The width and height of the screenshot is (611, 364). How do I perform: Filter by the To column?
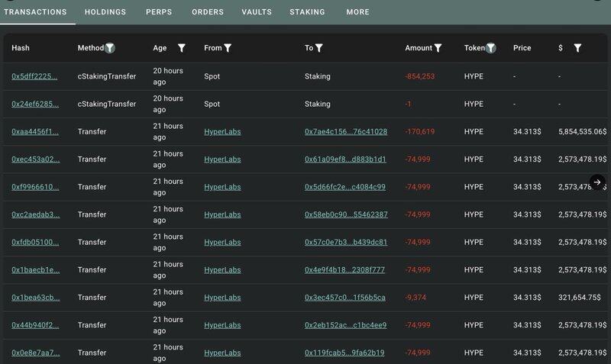pos(318,48)
